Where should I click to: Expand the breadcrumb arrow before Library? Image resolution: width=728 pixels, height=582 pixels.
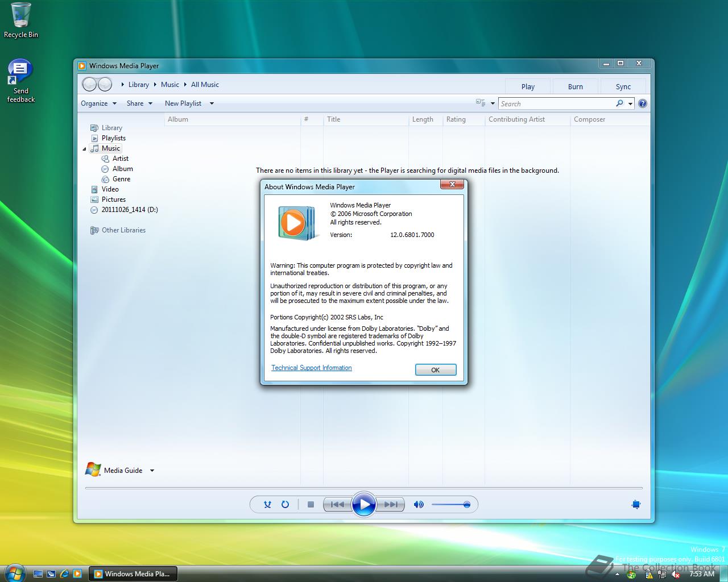pos(122,85)
